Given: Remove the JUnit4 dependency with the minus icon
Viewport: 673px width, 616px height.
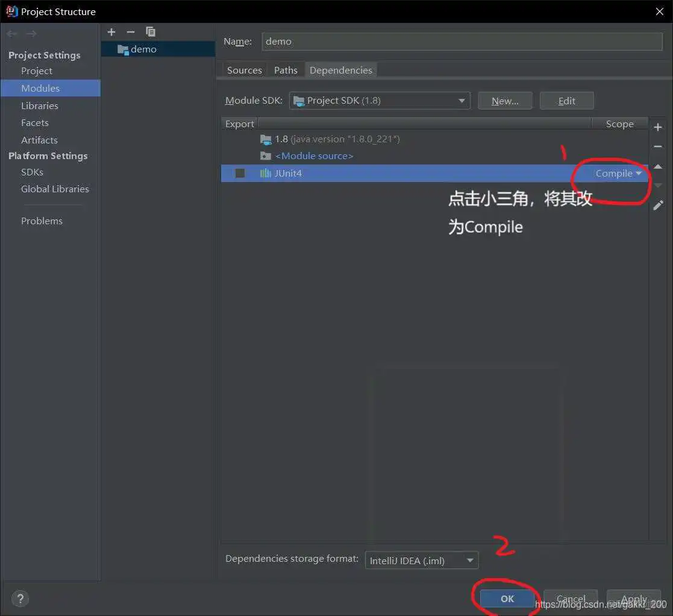Looking at the screenshot, I should click(658, 146).
